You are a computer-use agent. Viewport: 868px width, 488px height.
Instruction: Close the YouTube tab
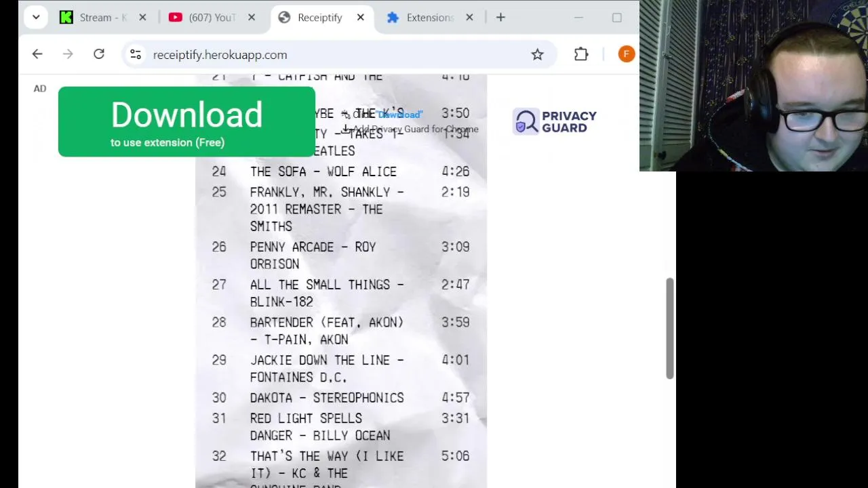252,18
